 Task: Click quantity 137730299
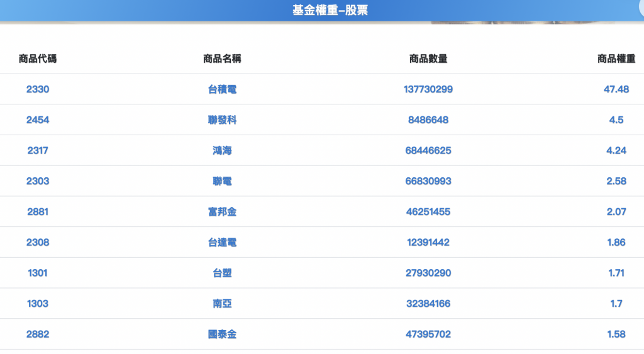pyautogui.click(x=428, y=89)
